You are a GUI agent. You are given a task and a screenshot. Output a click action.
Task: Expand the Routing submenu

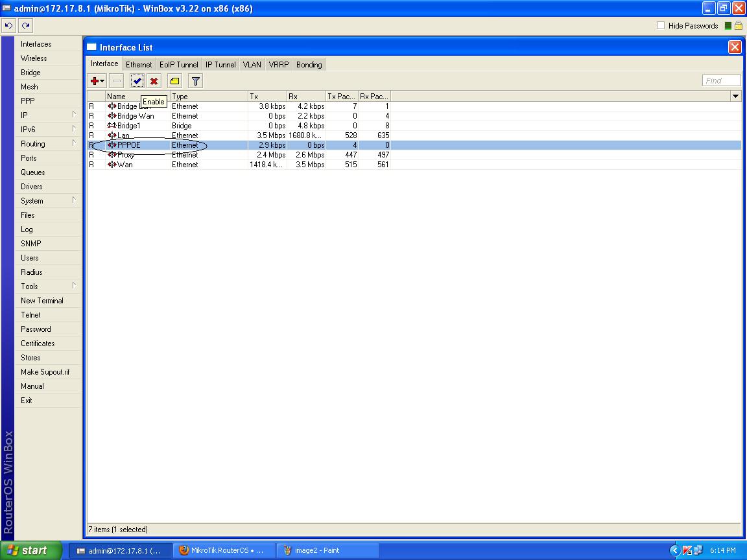(x=74, y=143)
